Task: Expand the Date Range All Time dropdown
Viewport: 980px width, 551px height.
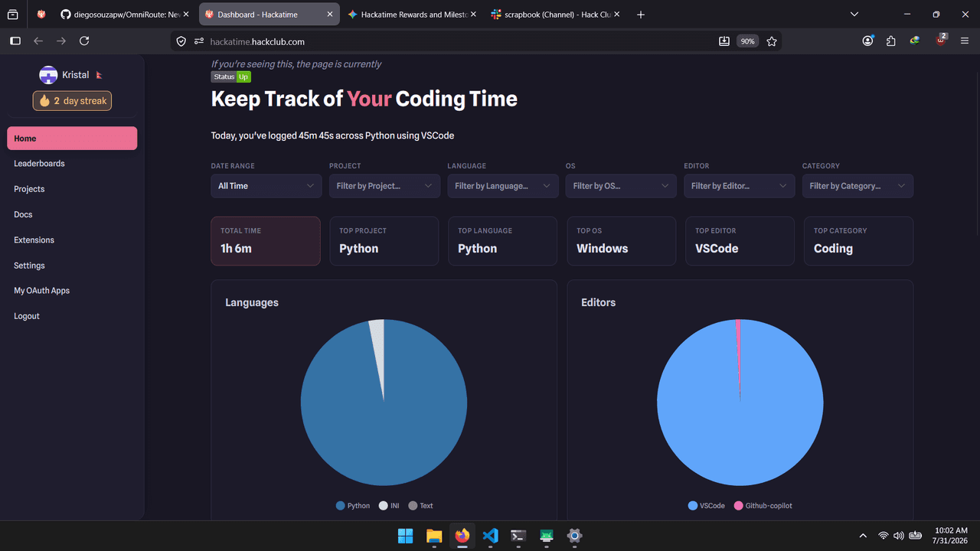Action: click(x=266, y=186)
